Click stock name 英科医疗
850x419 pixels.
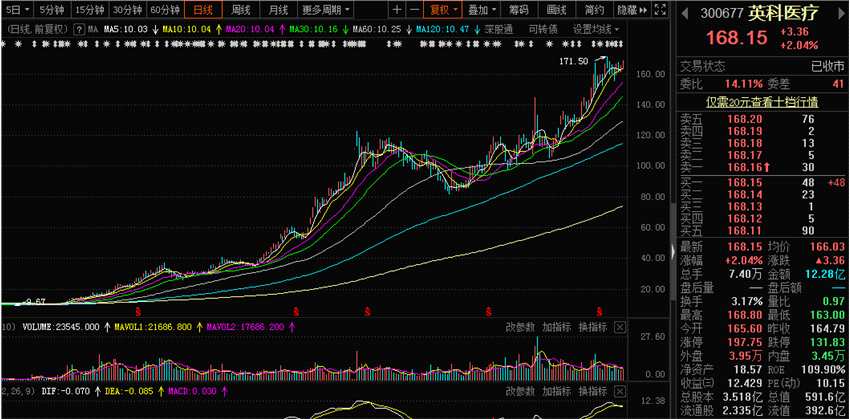[x=784, y=13]
